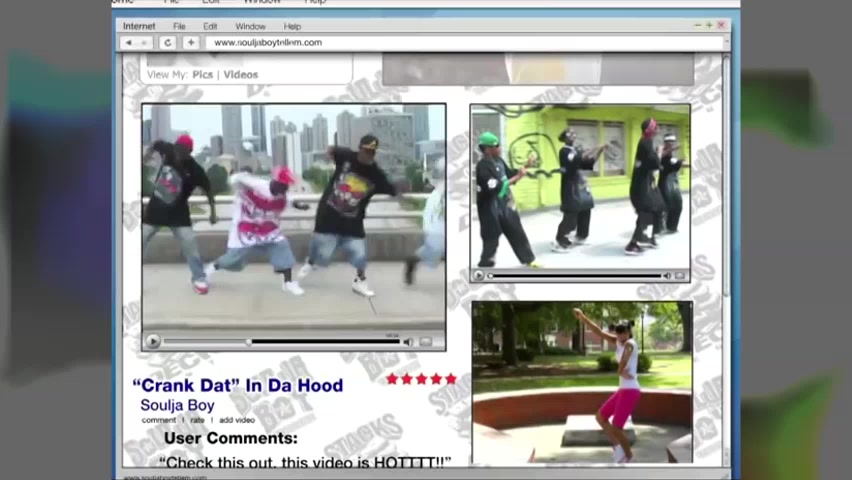Screen dimensions: 852x480
Task: Click the browser forward arrow
Action: (144, 42)
